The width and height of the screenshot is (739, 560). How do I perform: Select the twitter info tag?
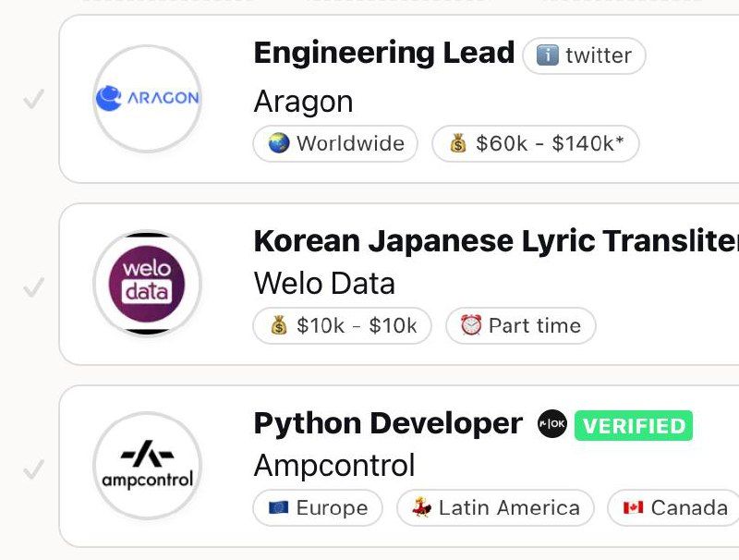(x=584, y=55)
